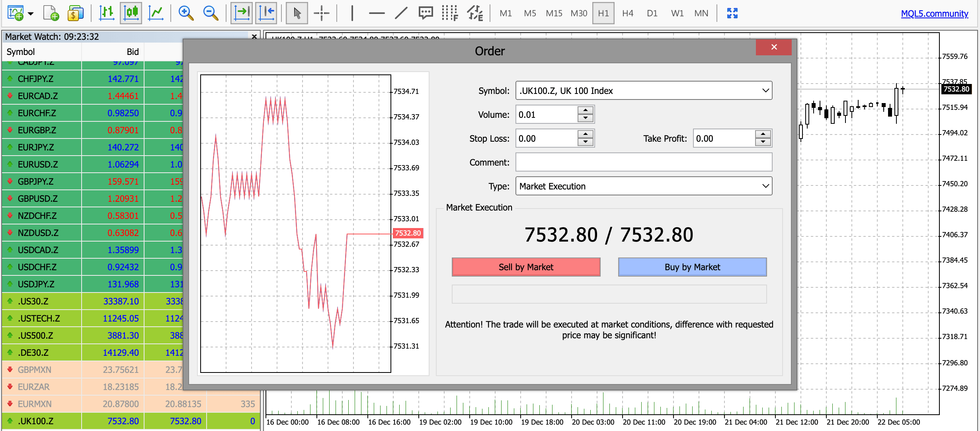Click the 7532.80 price tag on chart axis
The width and height of the screenshot is (980, 431).
click(x=956, y=89)
